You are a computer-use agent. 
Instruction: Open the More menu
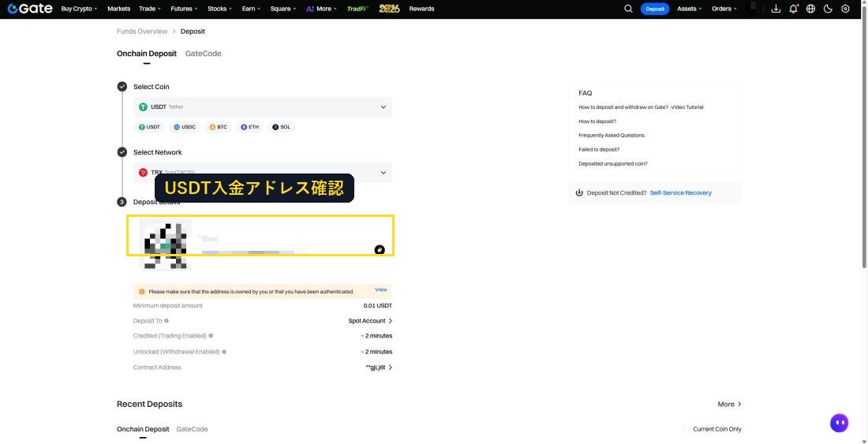coord(321,9)
